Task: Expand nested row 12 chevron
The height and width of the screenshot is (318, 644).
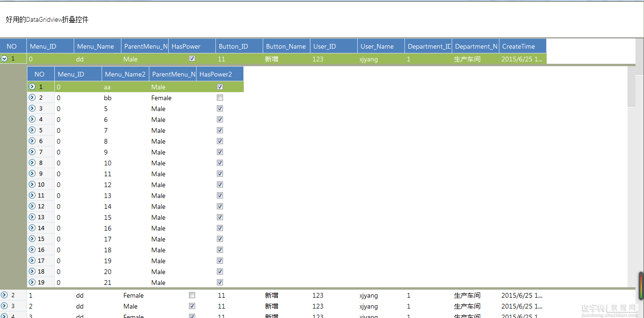Action: tap(32, 206)
